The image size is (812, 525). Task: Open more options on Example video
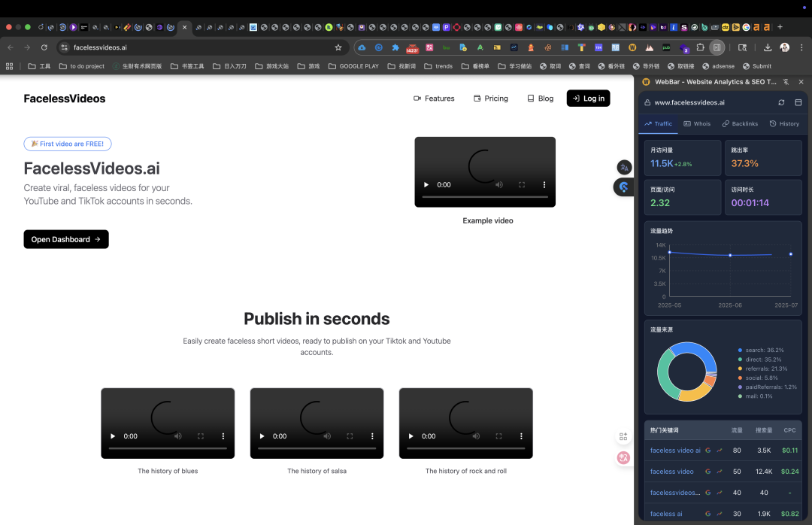[x=544, y=185]
